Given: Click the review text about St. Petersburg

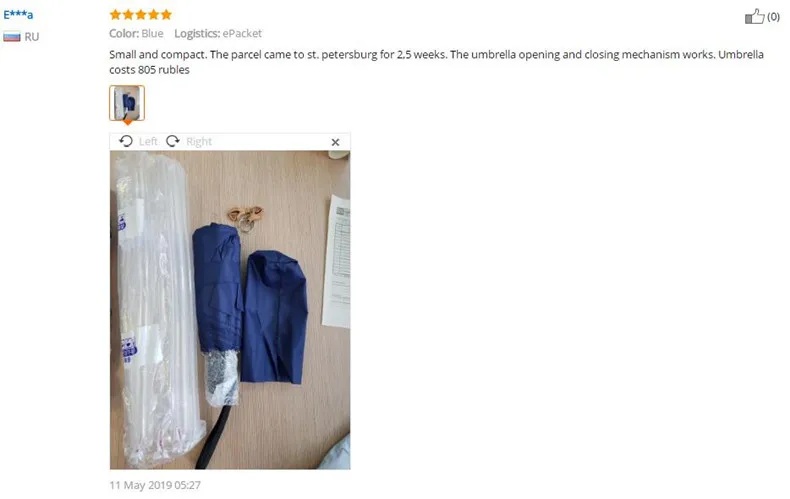Looking at the screenshot, I should tap(436, 62).
